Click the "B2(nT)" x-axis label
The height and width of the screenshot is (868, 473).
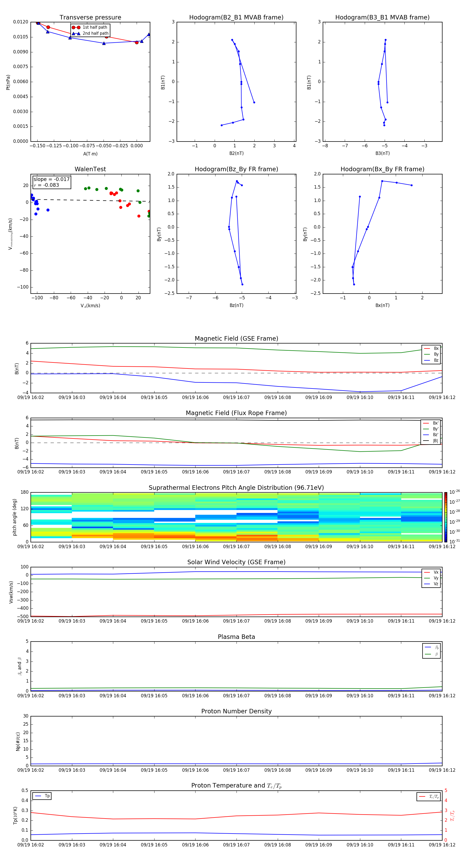point(236,153)
